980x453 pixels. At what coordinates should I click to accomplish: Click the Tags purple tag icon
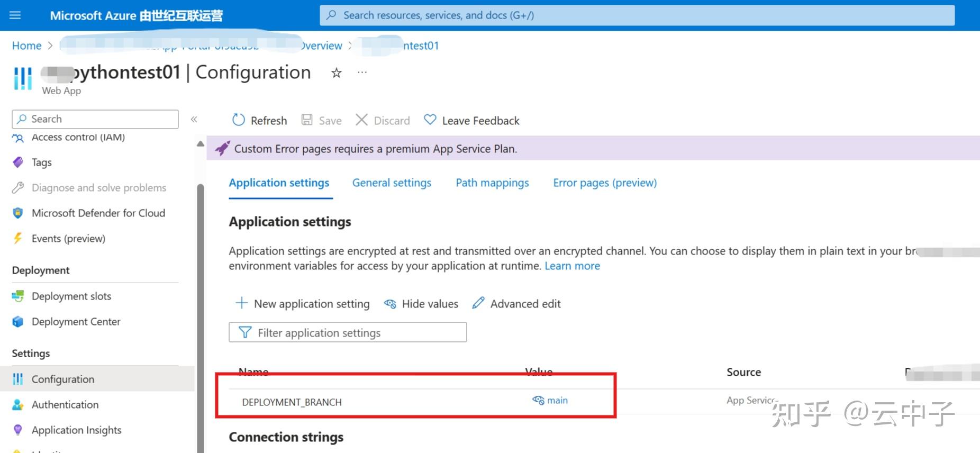point(18,162)
